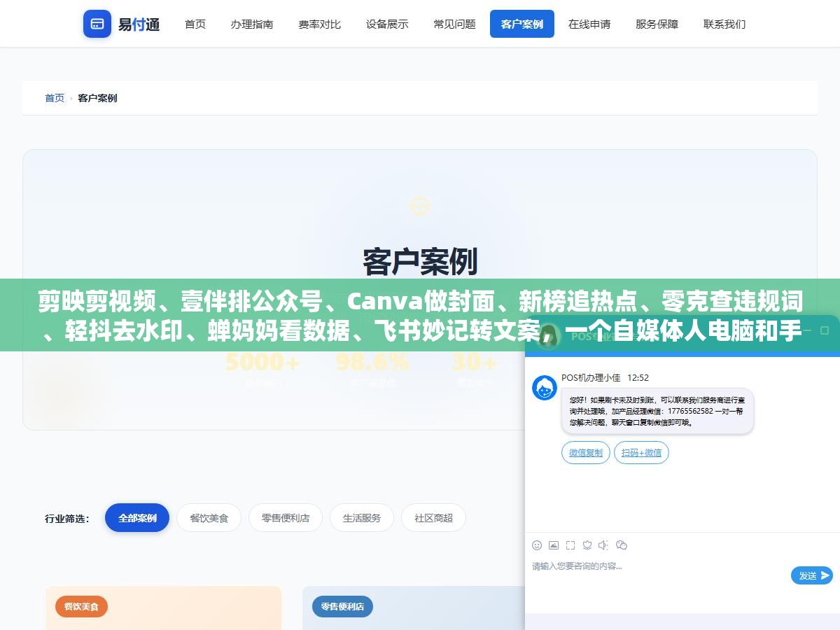This screenshot has width=840, height=630.
Task: Open the 服务保障 nav item
Action: pyautogui.click(x=657, y=24)
